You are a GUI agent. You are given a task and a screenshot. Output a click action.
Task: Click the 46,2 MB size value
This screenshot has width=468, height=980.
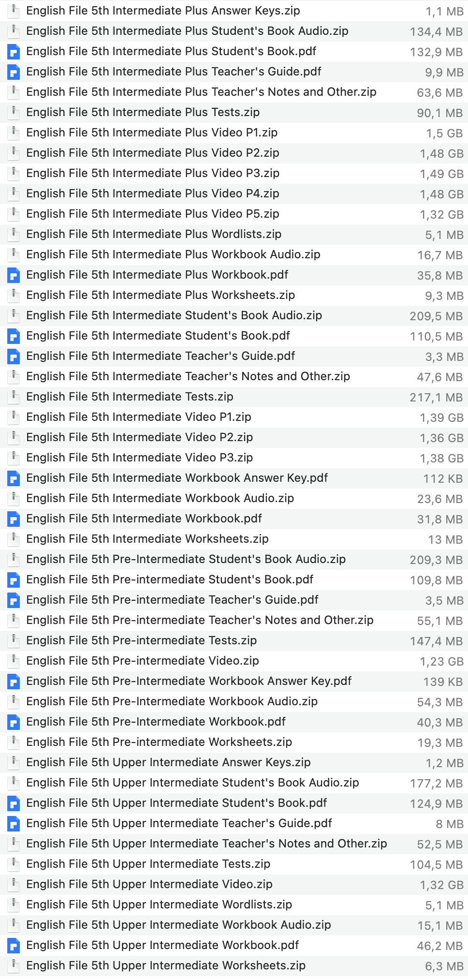coord(440,946)
